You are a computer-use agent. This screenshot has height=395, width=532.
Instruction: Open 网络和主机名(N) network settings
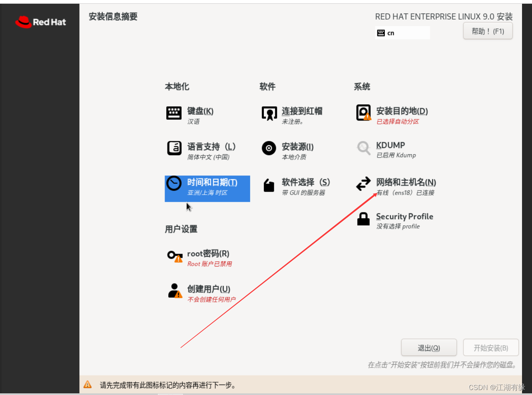pos(363,183)
